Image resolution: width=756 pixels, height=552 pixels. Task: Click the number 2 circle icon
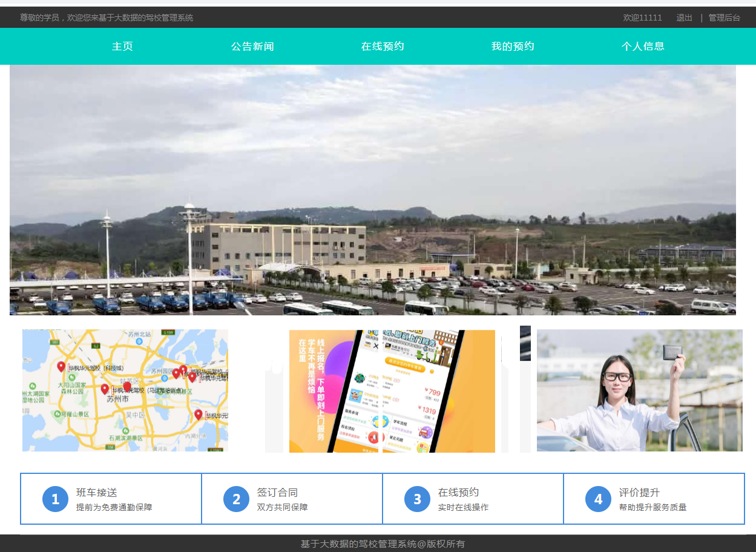coord(236,499)
